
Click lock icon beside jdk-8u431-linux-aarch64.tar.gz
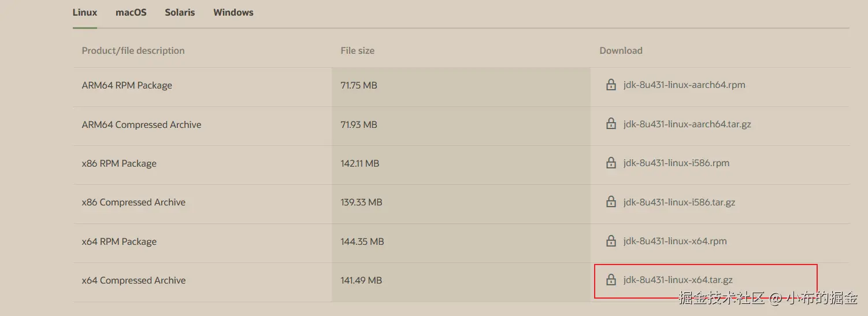(x=611, y=124)
